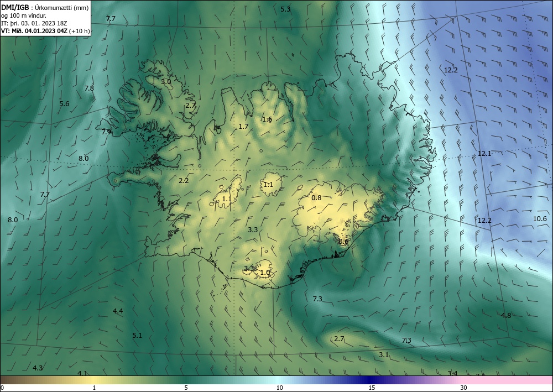Click the 10.6 value at the east edge
553x392 pixels.
(540, 219)
